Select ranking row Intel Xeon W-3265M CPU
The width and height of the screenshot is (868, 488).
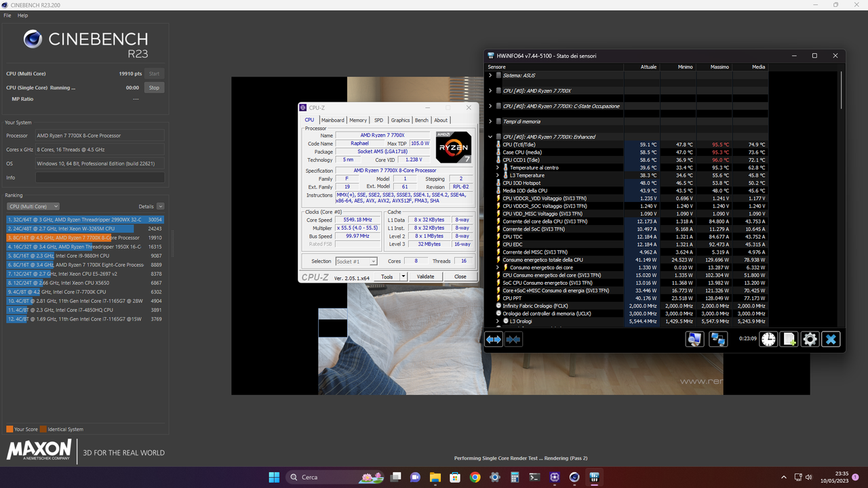(x=85, y=228)
